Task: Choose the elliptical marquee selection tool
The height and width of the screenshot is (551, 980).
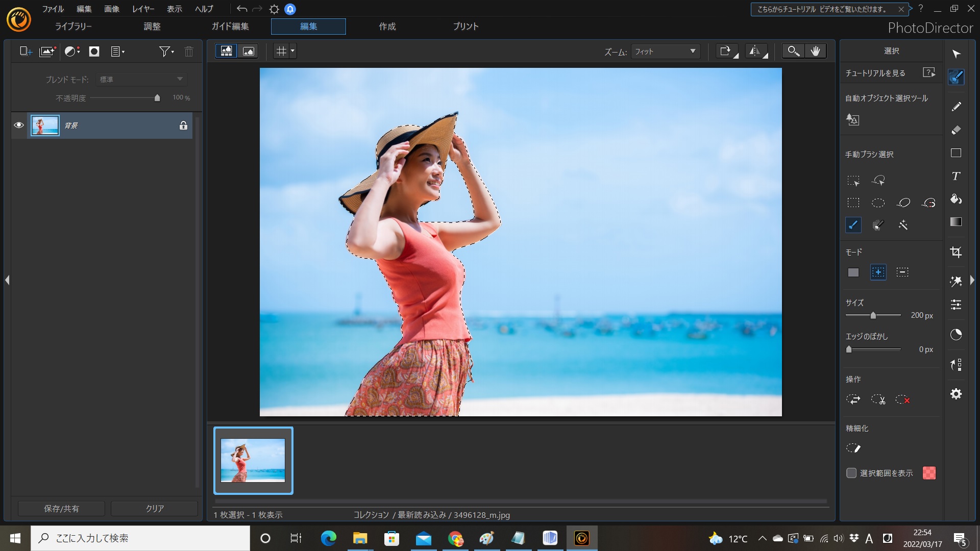Action: [878, 203]
